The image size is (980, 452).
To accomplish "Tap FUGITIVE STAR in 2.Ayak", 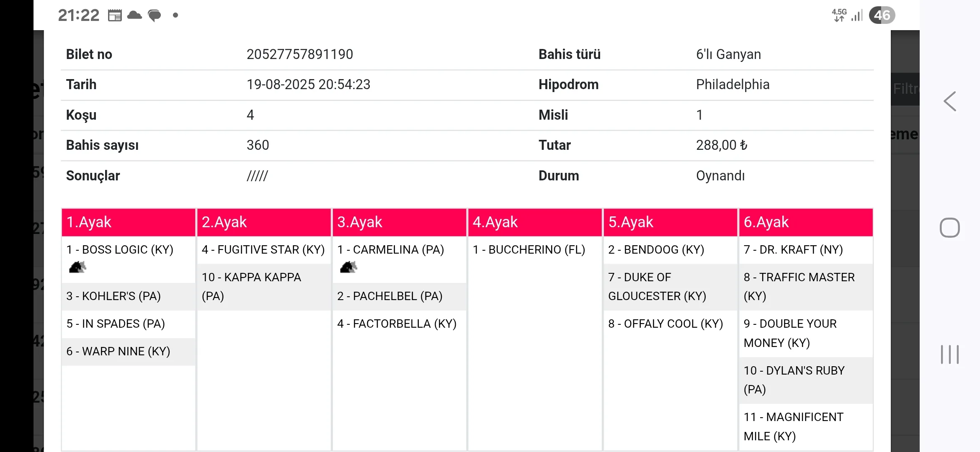I will [x=263, y=250].
